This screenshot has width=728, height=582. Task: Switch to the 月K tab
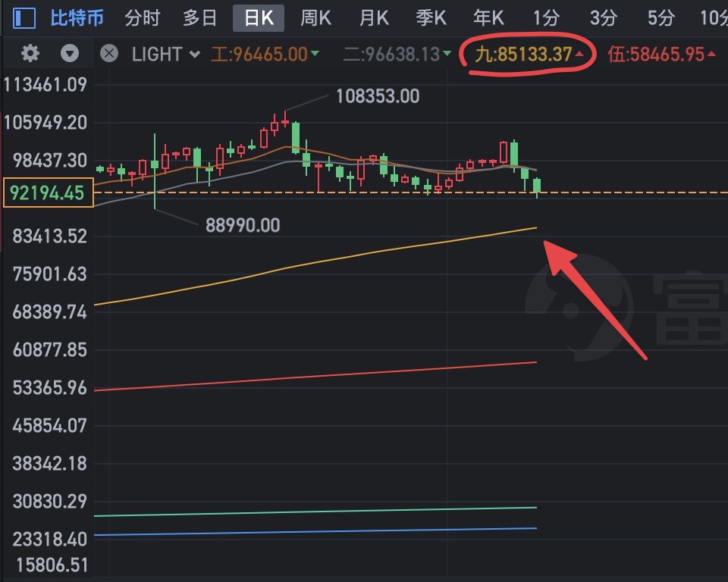pyautogui.click(x=374, y=18)
